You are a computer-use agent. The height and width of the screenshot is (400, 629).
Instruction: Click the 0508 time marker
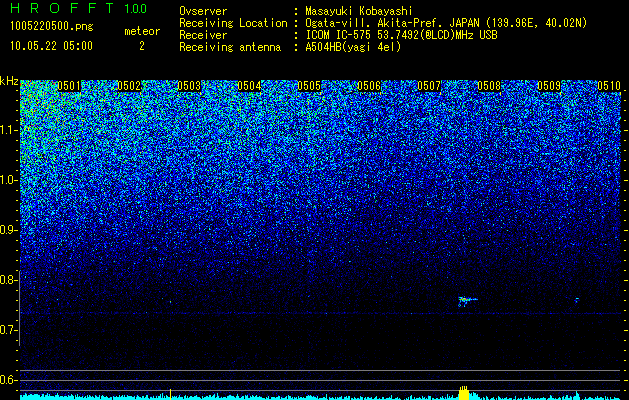[x=489, y=86]
